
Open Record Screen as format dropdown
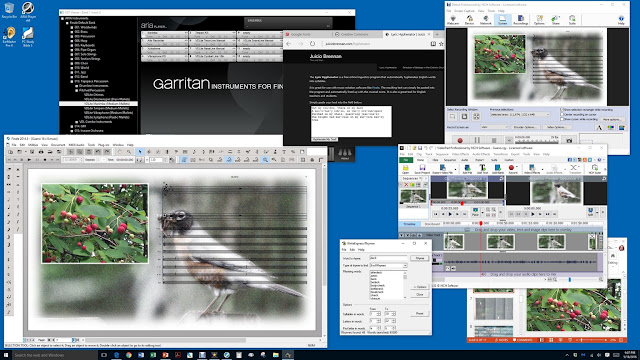click(x=494, y=127)
